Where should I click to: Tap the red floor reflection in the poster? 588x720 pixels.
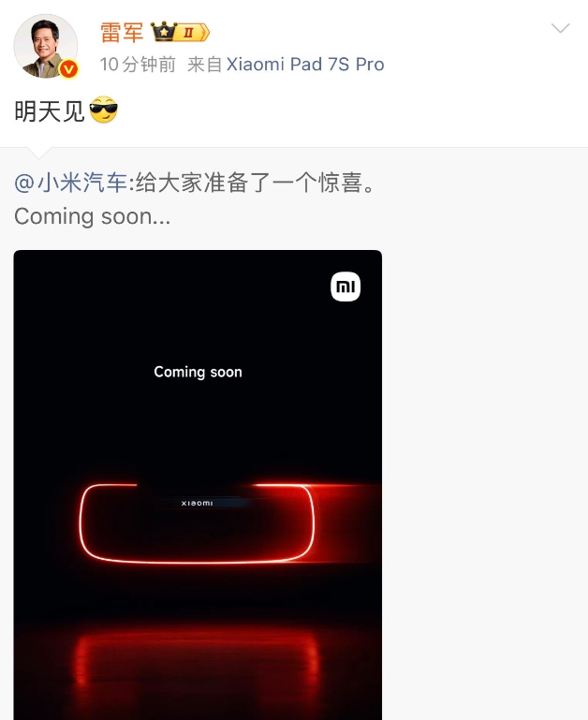point(198,661)
